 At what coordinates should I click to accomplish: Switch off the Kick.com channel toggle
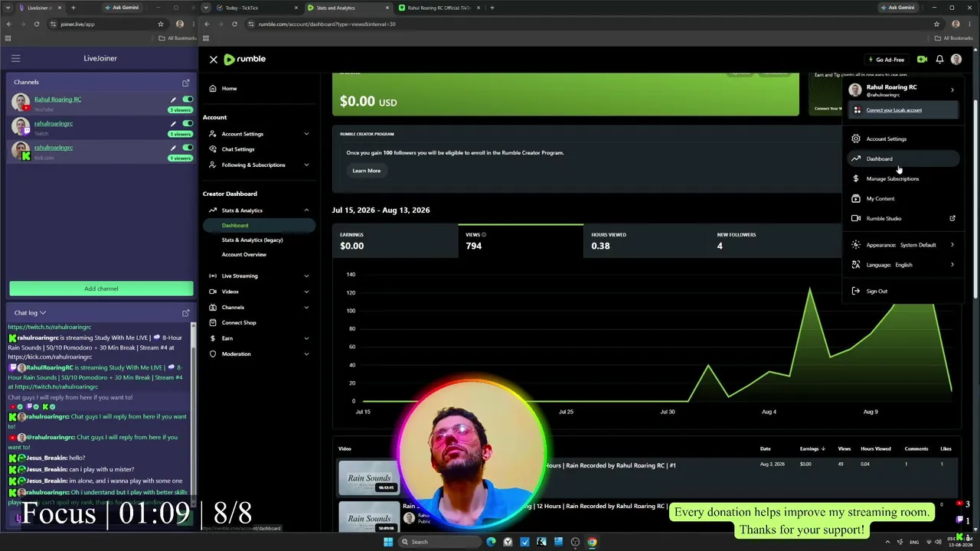click(187, 148)
